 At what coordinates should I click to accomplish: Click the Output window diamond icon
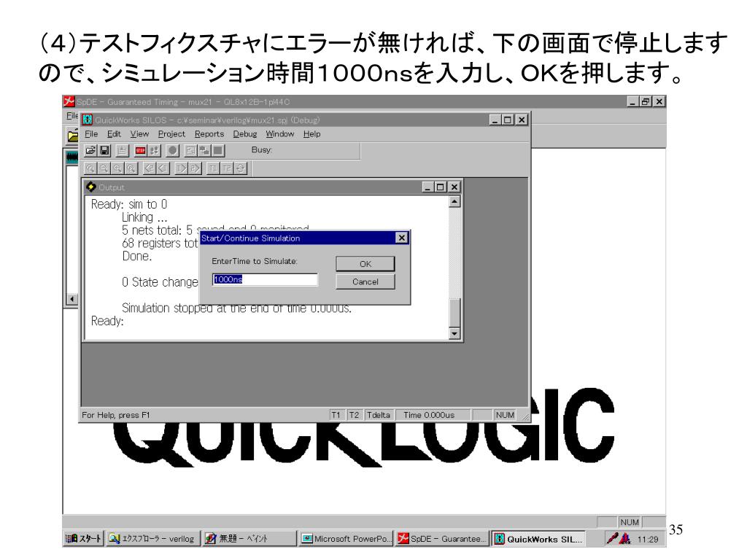91,187
